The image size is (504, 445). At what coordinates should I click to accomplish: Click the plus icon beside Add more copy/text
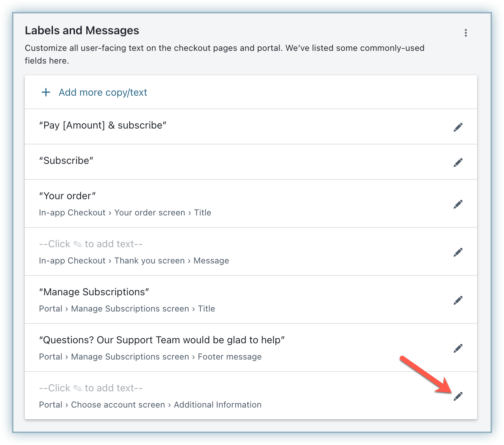coord(46,93)
